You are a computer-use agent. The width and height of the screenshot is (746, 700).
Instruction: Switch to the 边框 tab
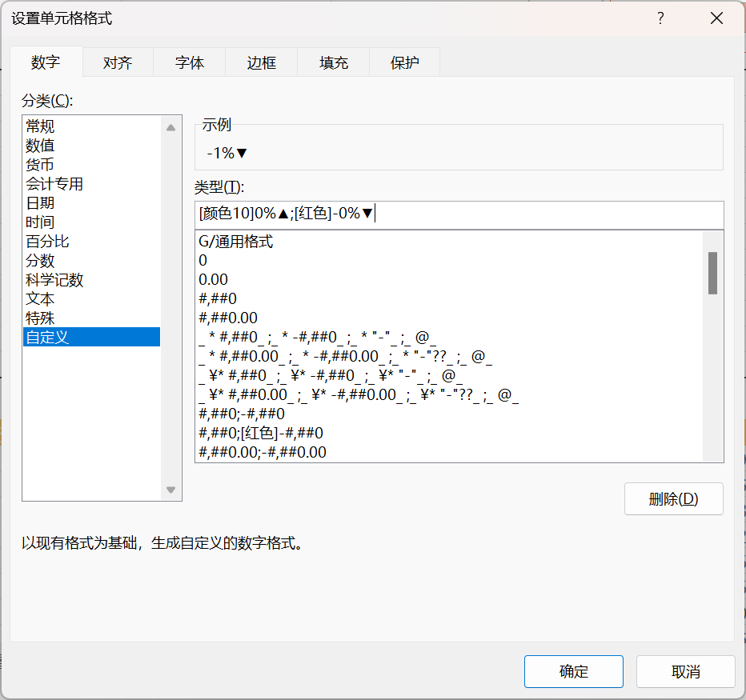click(x=261, y=62)
